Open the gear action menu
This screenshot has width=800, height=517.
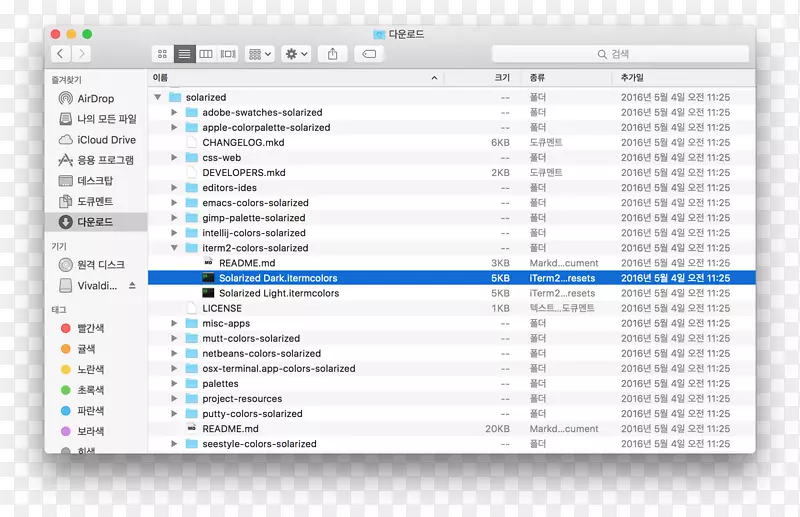[x=296, y=54]
